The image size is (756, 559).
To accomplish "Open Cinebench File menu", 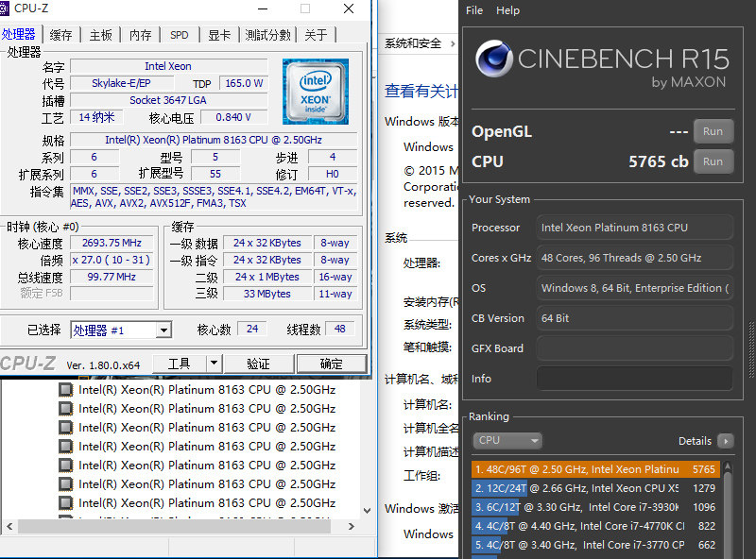I will (x=474, y=10).
